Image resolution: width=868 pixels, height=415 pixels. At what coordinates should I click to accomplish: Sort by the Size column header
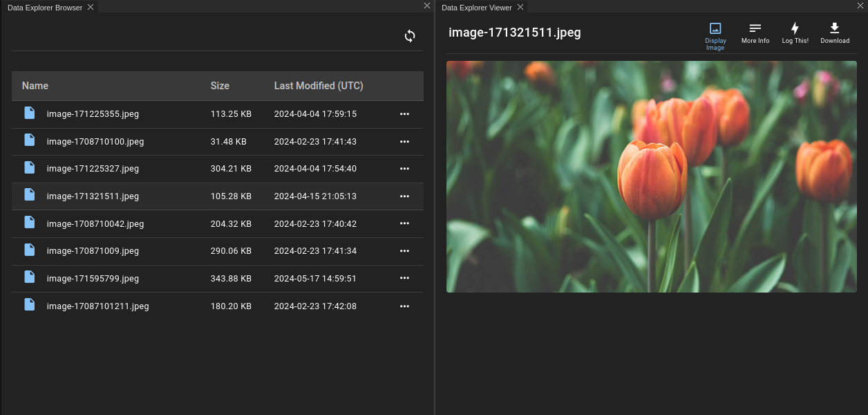pyautogui.click(x=220, y=86)
